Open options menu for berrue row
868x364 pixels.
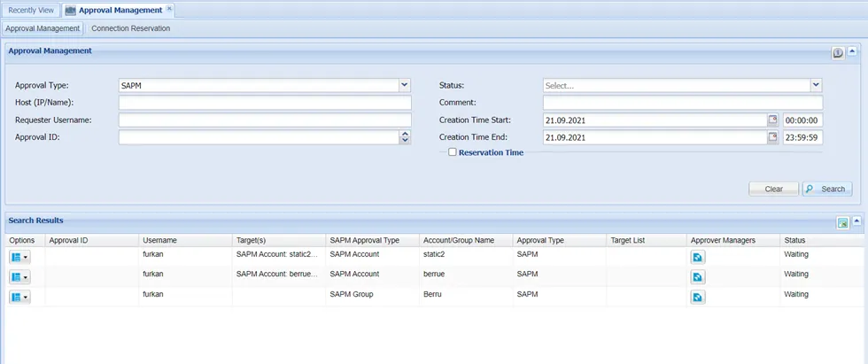point(19,276)
